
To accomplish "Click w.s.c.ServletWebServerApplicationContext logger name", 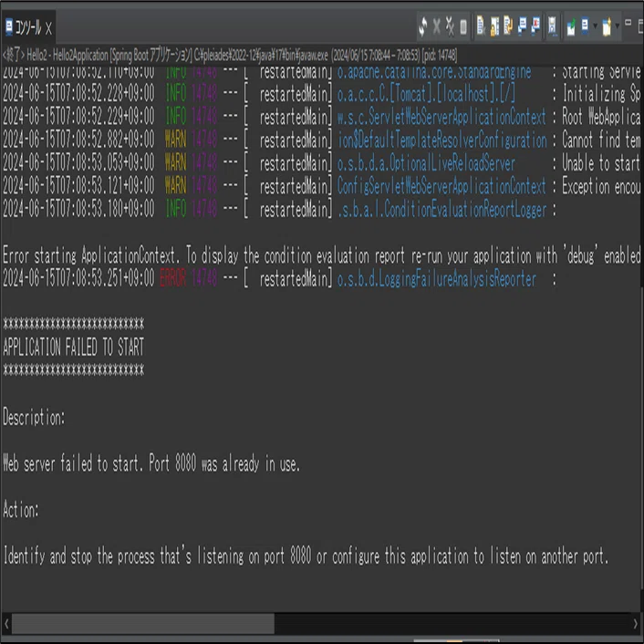I will [441, 118].
